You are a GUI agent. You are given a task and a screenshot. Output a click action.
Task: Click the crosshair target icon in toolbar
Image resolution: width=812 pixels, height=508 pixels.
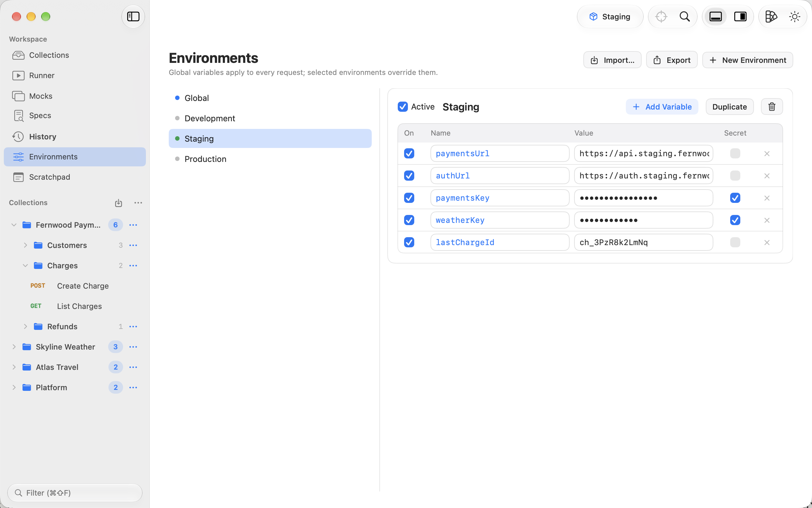pos(661,17)
